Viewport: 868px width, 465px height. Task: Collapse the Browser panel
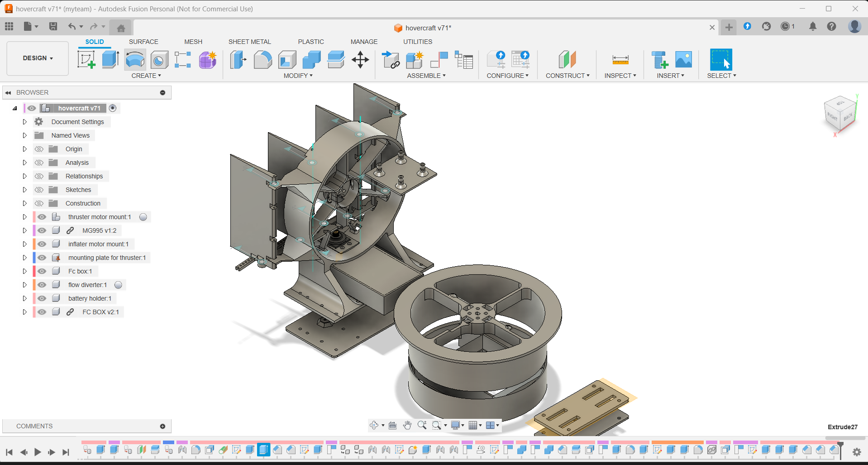pyautogui.click(x=8, y=92)
